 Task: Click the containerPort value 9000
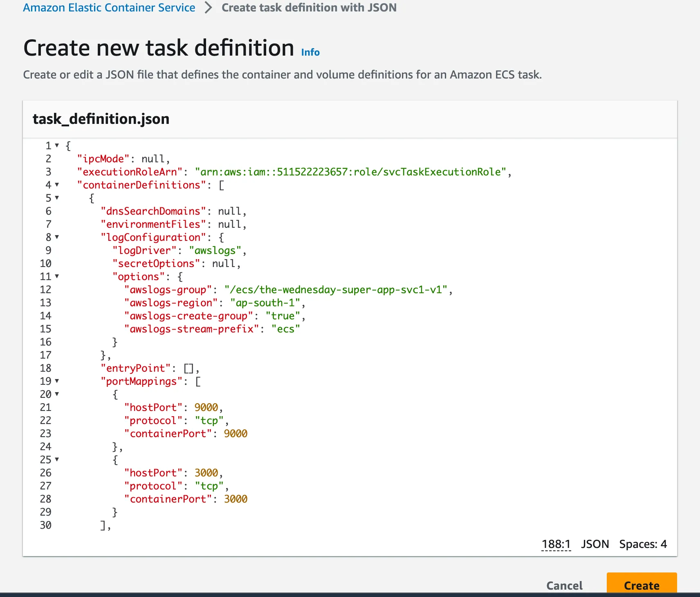click(236, 433)
